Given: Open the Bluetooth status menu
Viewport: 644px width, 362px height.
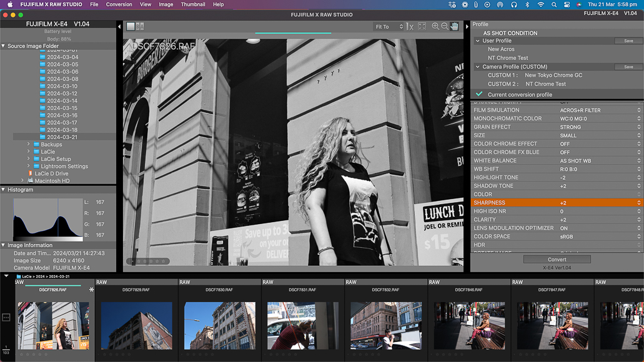Looking at the screenshot, I should 528,4.
